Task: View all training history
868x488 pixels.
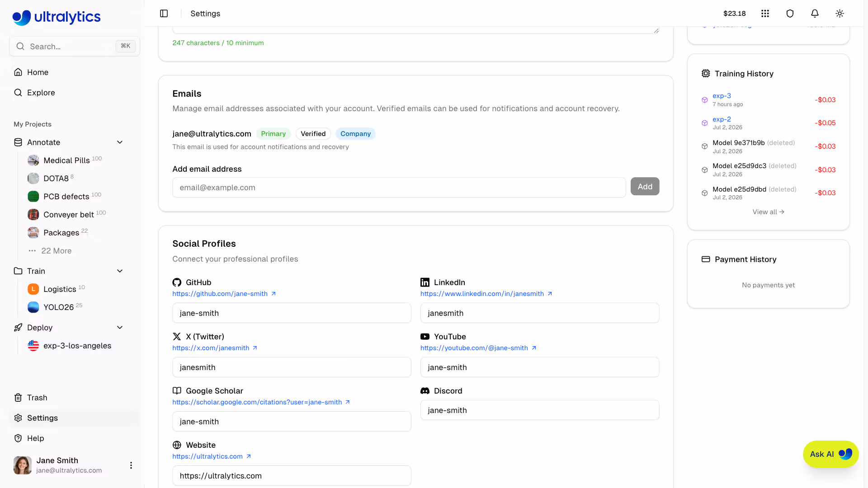Action: coord(768,212)
